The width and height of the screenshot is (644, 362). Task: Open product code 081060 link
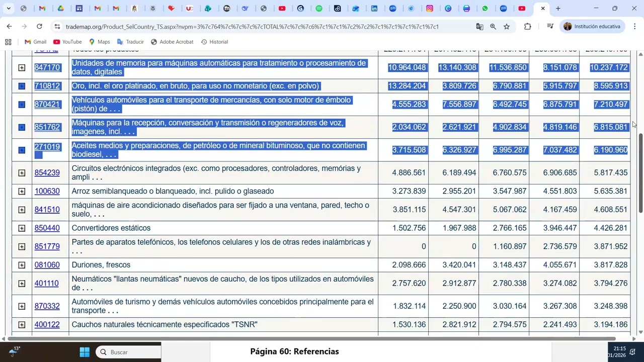click(47, 265)
